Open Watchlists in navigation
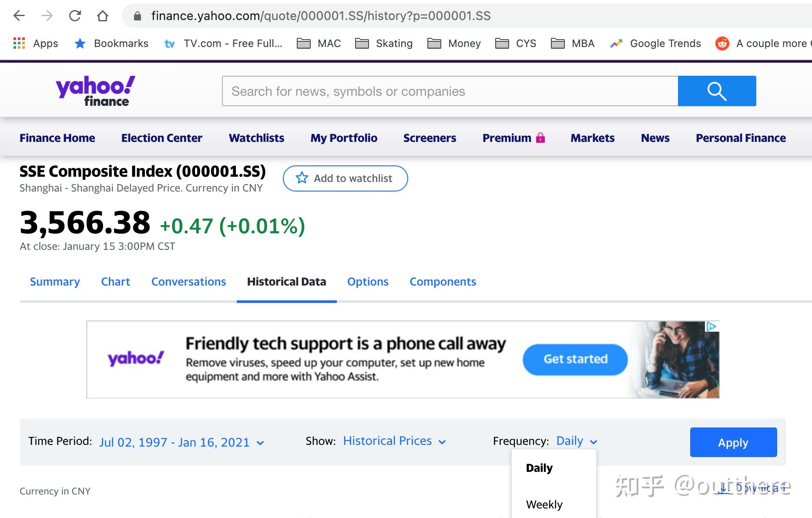Viewport: 812px width, 518px height. tap(256, 138)
